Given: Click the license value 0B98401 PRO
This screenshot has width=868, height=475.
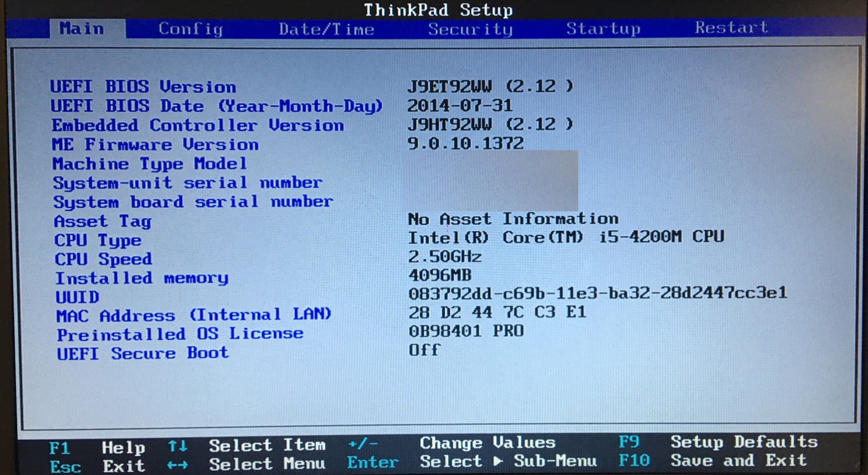Looking at the screenshot, I should click(466, 331).
